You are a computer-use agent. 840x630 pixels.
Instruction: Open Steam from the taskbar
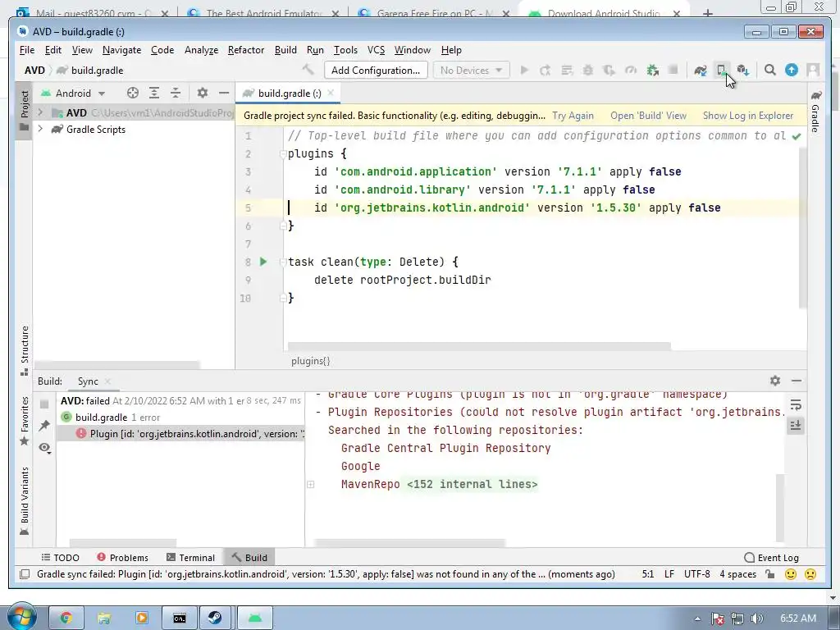tap(216, 619)
